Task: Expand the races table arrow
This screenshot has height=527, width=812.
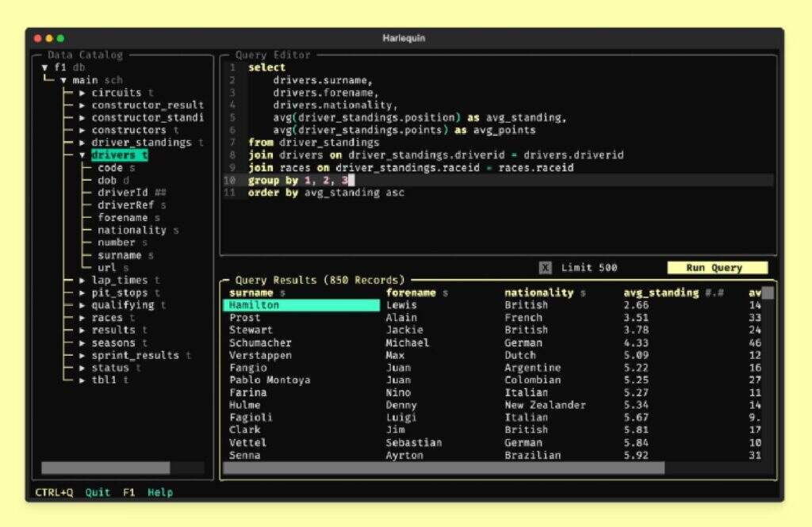Action: pos(82,318)
